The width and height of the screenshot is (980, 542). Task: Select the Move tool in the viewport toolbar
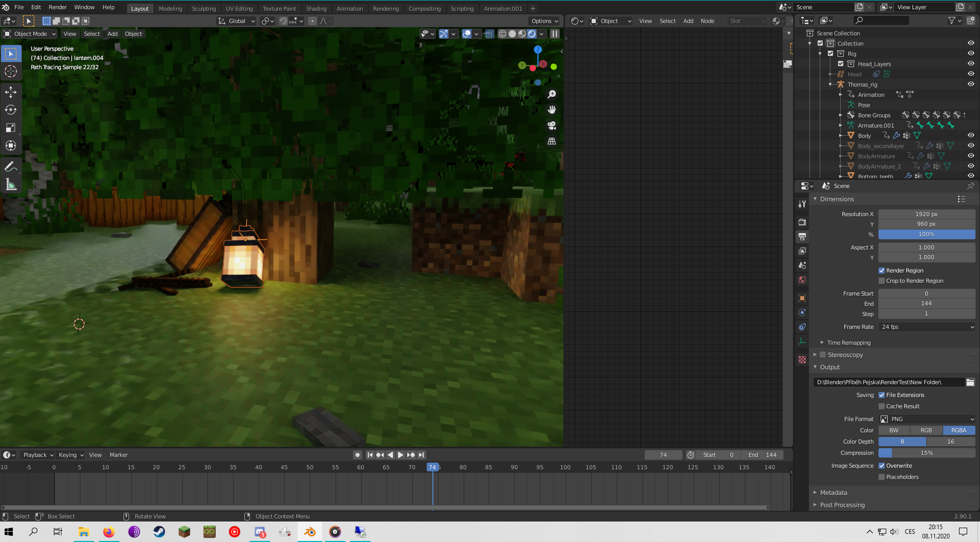point(11,92)
